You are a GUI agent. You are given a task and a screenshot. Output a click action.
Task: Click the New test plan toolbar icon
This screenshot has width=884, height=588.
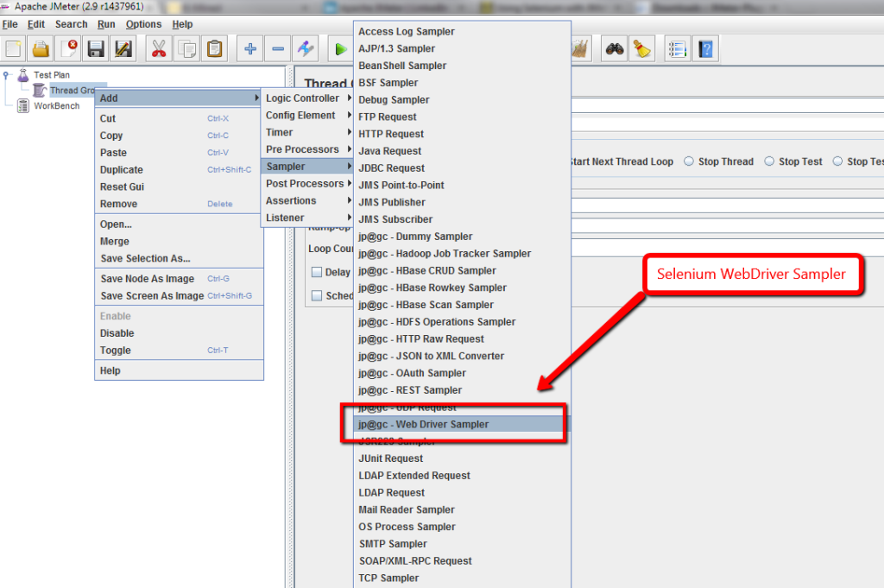pyautogui.click(x=14, y=49)
